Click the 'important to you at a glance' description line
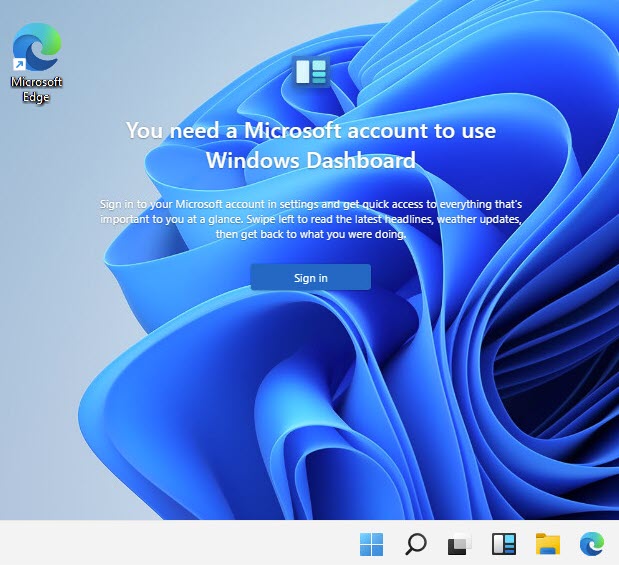Screen dimensions: 619x565 [310, 219]
